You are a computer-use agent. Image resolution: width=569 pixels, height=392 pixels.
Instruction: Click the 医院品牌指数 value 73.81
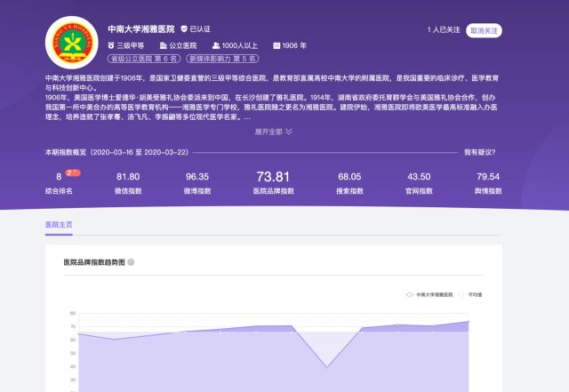tap(273, 177)
